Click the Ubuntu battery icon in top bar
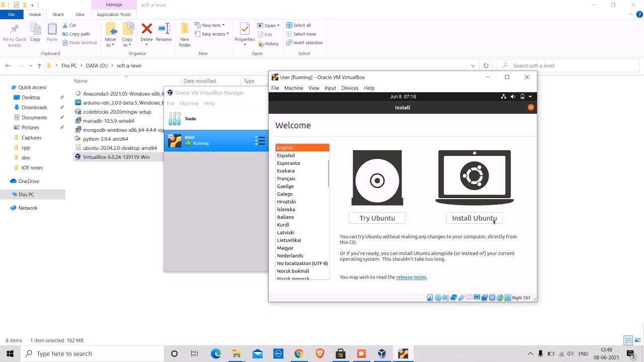The width and height of the screenshot is (644, 362). coord(522,97)
